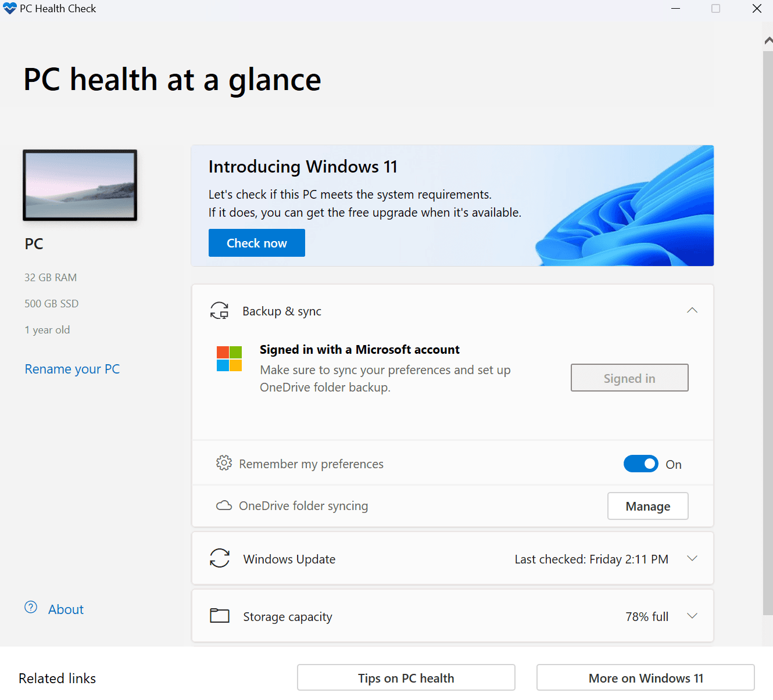Screen dimensions: 773x700
Task: Open Manage for OneDrive folder syncing
Action: [x=647, y=506]
